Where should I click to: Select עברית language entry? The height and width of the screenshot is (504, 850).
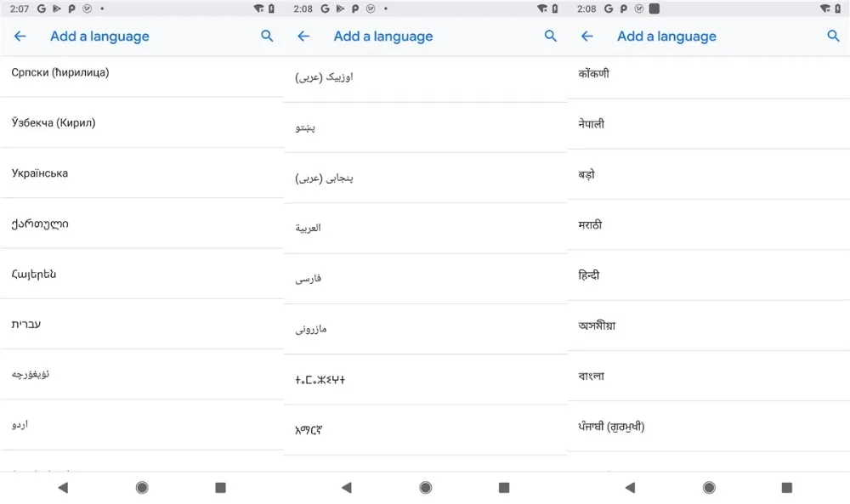click(x=141, y=324)
